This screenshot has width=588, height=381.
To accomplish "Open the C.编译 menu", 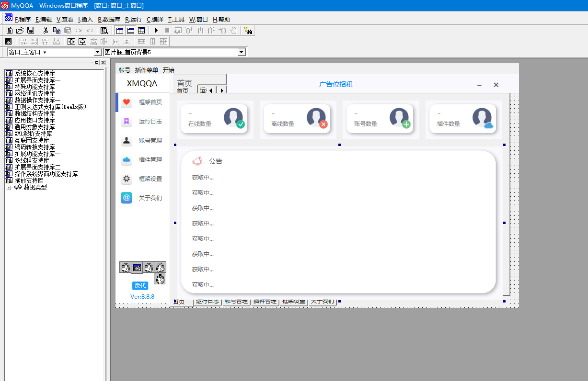I will point(155,20).
